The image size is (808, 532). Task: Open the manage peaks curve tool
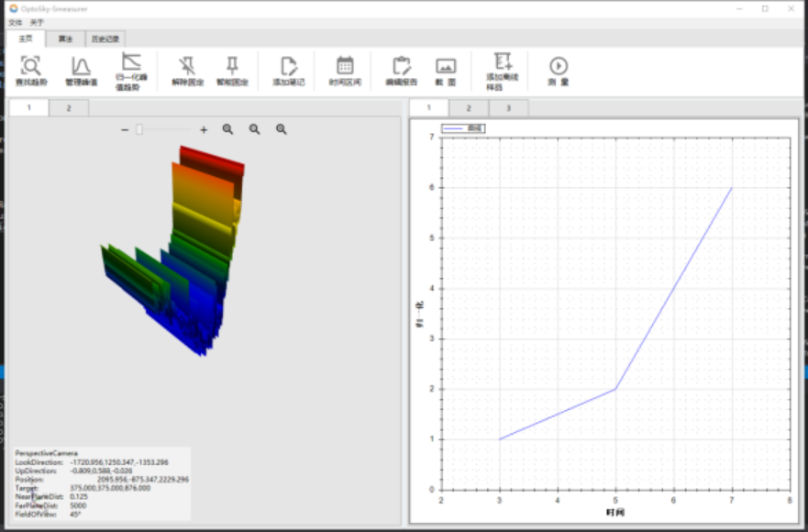coord(81,66)
